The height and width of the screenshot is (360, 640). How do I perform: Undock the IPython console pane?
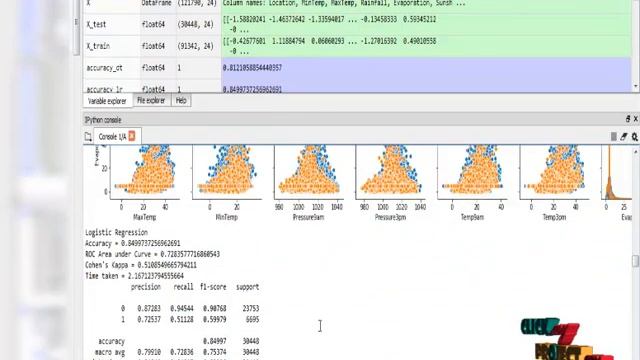(628, 119)
